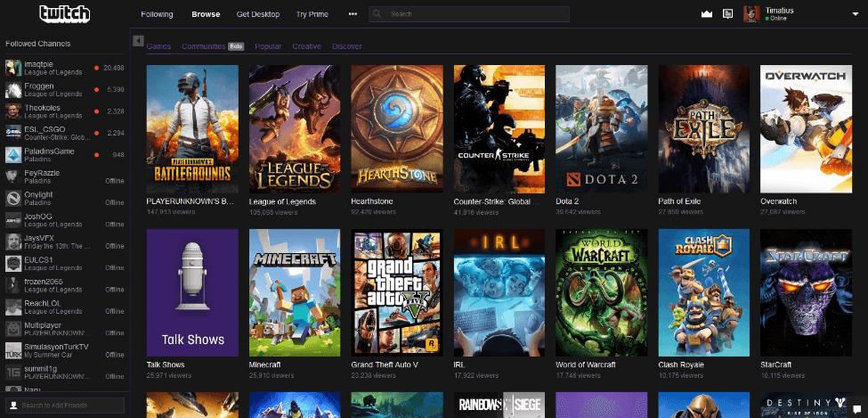Switch to the Games tab
This screenshot has width=868, height=418.
tap(158, 46)
